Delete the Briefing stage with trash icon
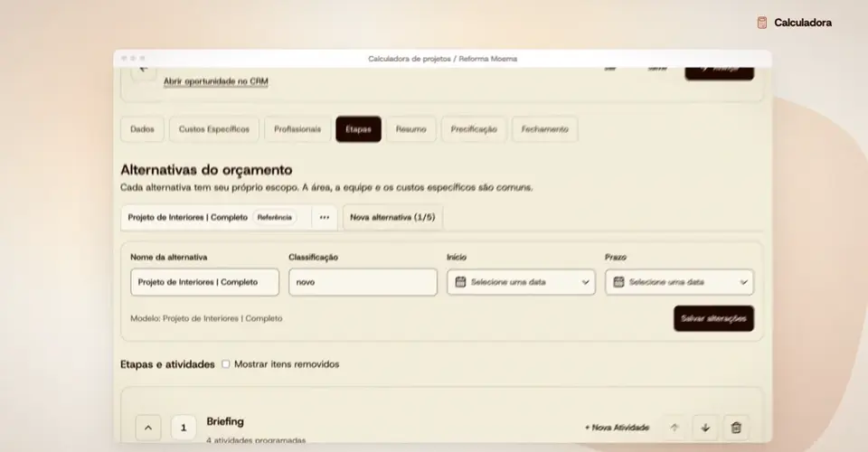The image size is (868, 452). pos(736,428)
